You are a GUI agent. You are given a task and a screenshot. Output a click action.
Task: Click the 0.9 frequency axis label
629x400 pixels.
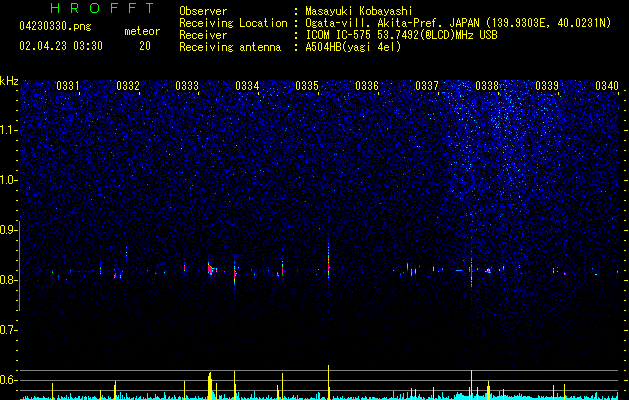tap(7, 230)
